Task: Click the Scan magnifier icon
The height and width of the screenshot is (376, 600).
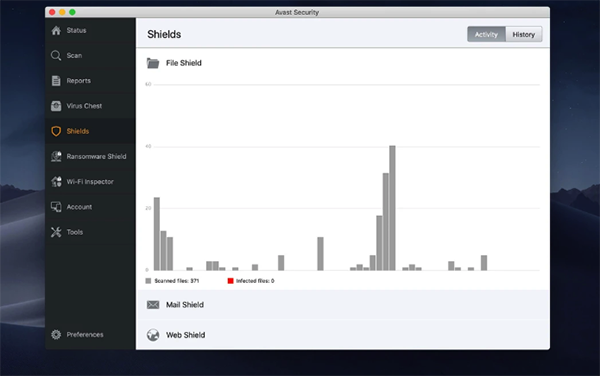Action: point(56,55)
